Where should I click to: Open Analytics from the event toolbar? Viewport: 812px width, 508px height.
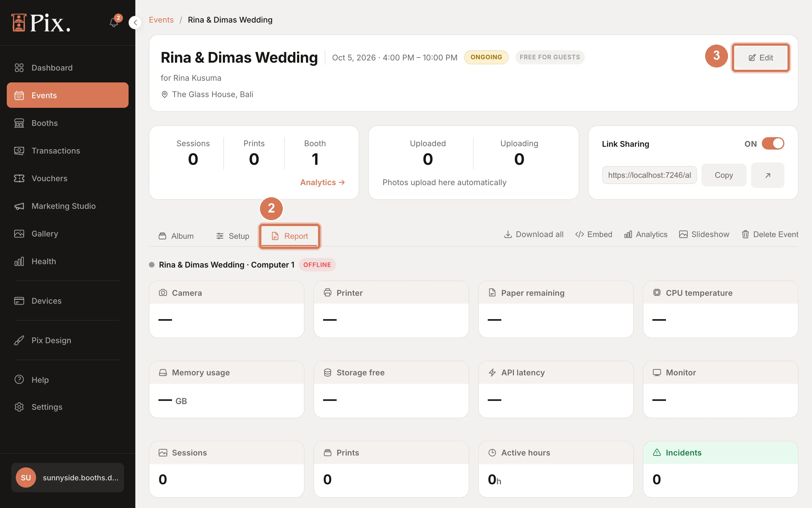click(x=646, y=234)
